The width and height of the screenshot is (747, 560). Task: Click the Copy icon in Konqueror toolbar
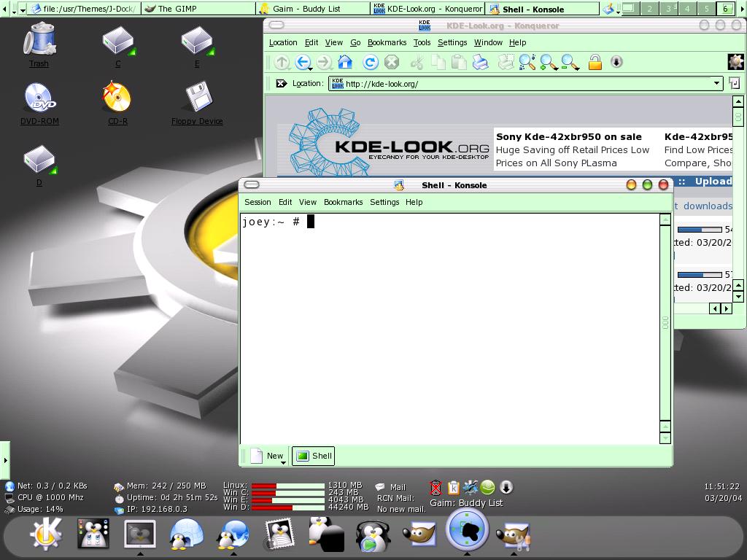(438, 63)
